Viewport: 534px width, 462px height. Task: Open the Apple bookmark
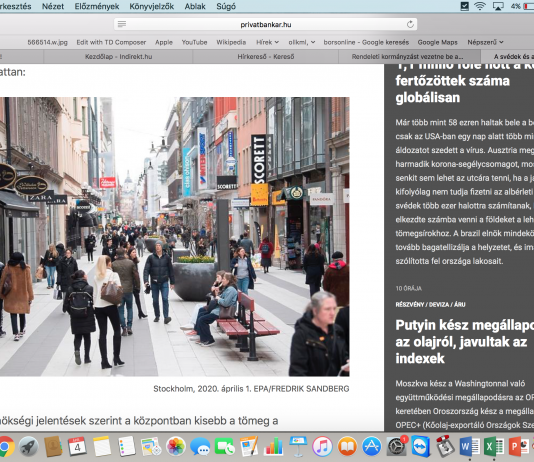[x=164, y=42]
